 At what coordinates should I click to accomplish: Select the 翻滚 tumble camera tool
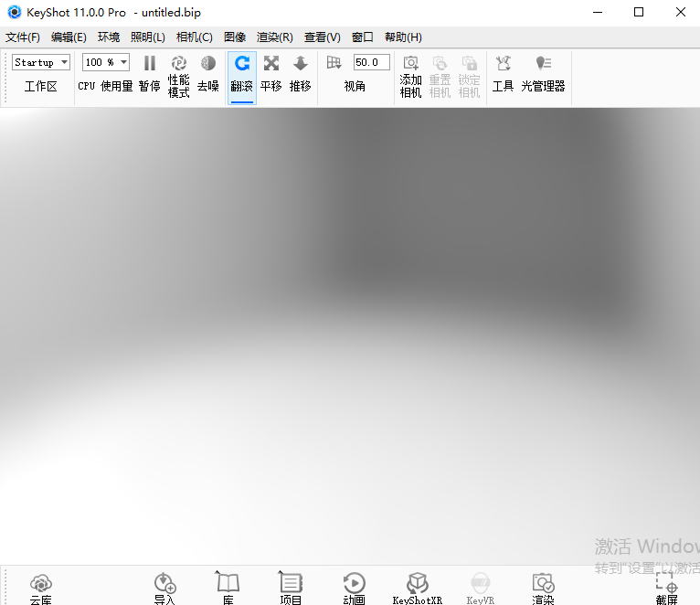click(x=242, y=77)
